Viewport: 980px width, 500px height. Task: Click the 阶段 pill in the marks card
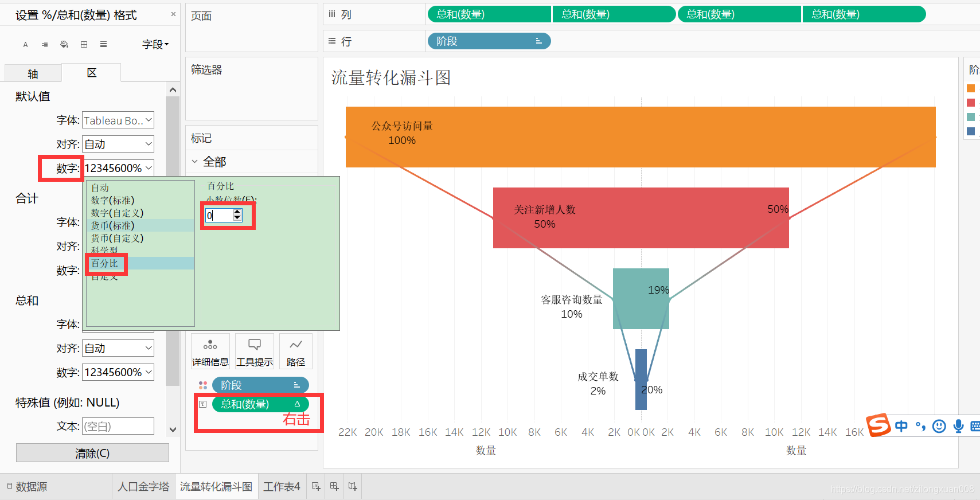[x=260, y=385]
